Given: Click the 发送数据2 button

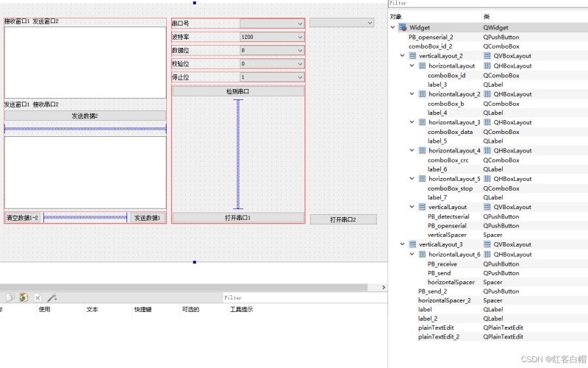Looking at the screenshot, I should click(85, 116).
